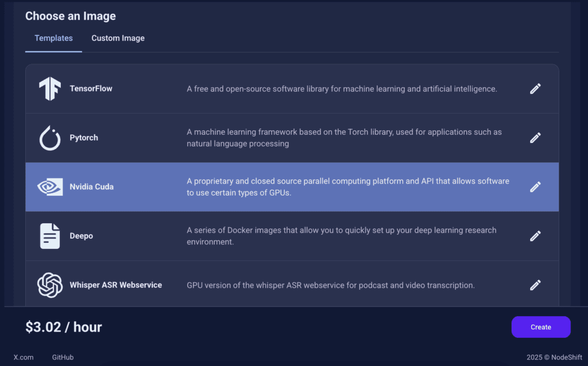Choose the Nvidia Cuda template name

click(x=91, y=187)
